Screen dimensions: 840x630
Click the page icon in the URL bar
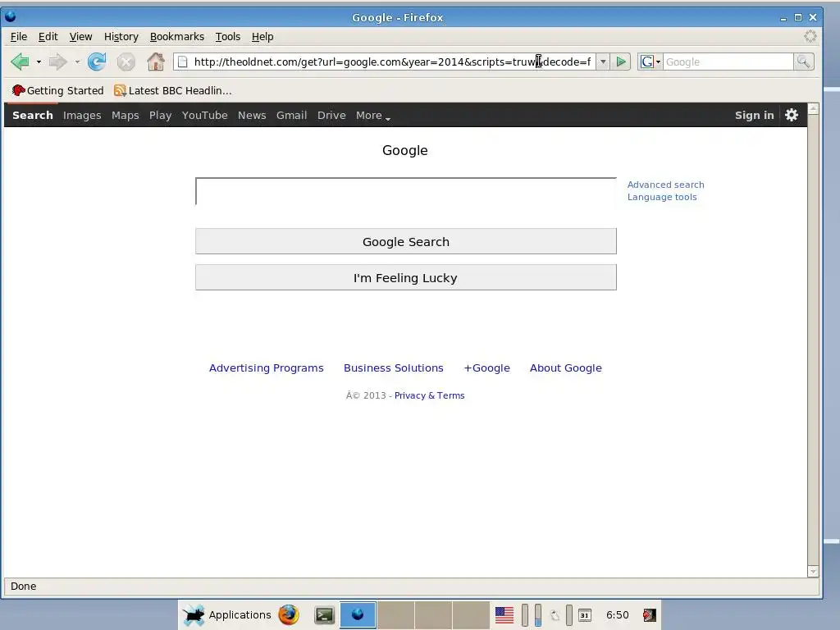tap(183, 62)
